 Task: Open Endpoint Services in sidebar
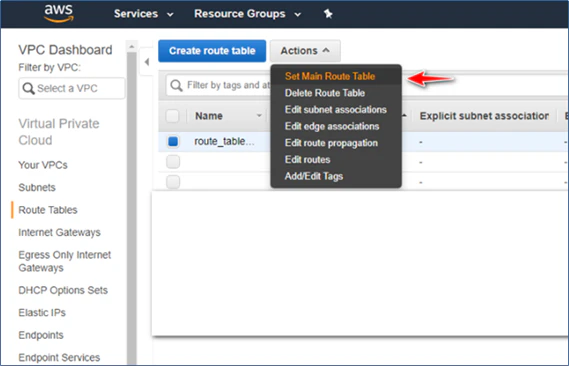click(x=59, y=358)
